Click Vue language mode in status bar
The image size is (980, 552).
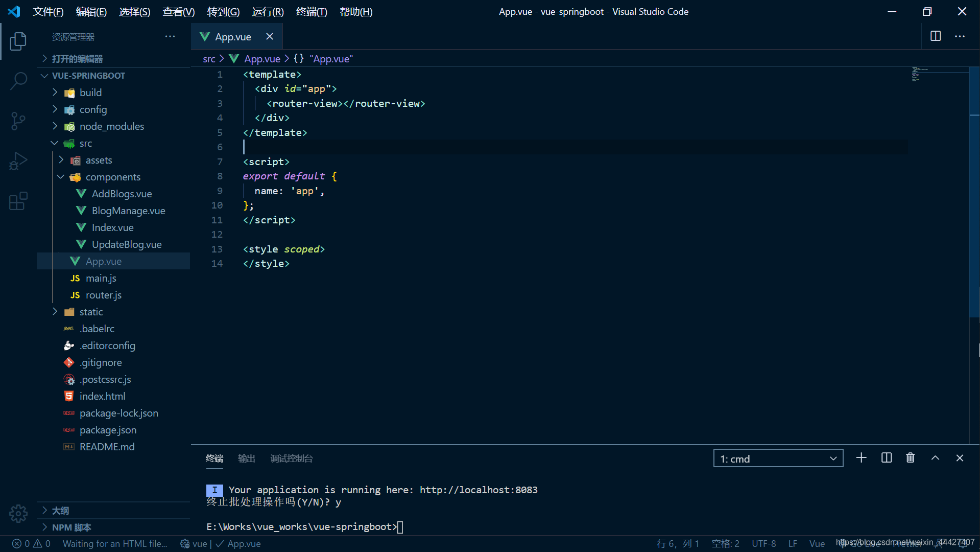pyautogui.click(x=817, y=544)
